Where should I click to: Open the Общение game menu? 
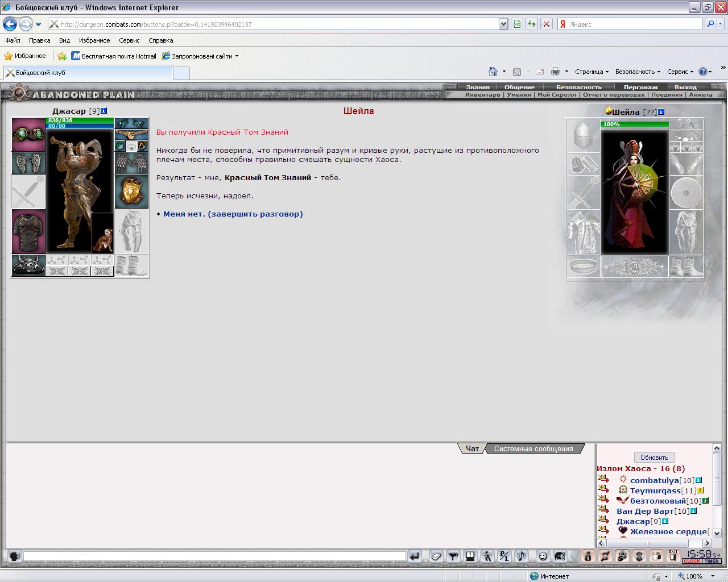[519, 87]
